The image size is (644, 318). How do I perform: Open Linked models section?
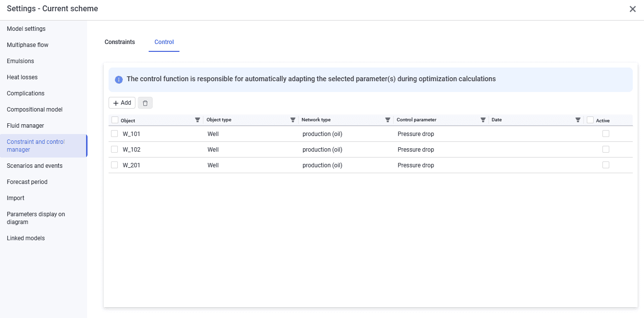(44, 238)
